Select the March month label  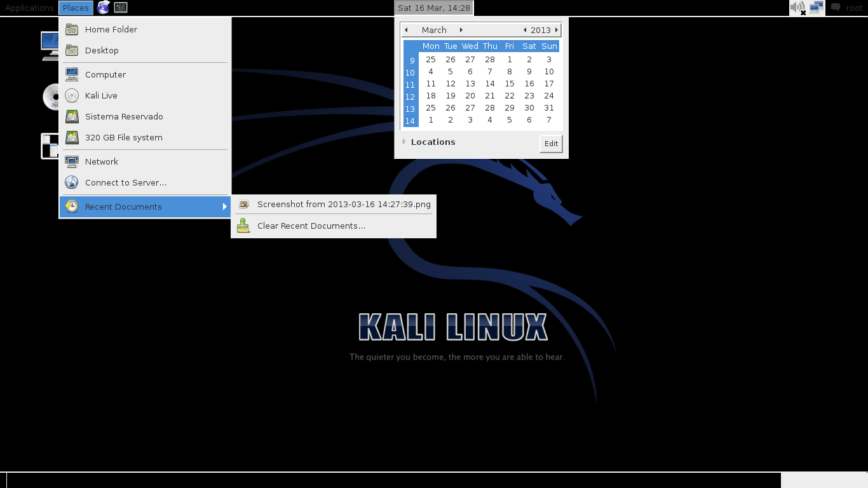(434, 30)
